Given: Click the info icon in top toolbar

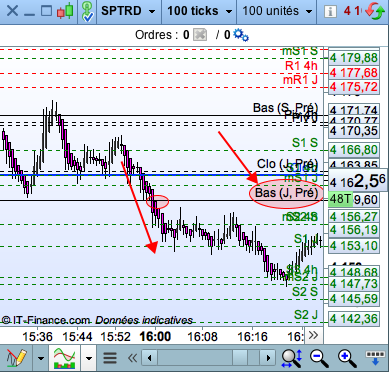Looking at the screenshot, I should [330, 12].
